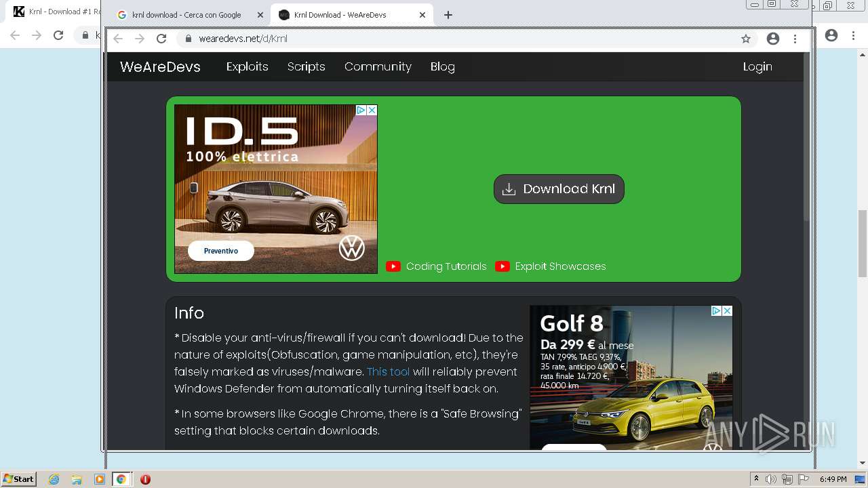Click the WeAreDevs site logo
The height and width of the screenshot is (488, 868).
(x=160, y=66)
